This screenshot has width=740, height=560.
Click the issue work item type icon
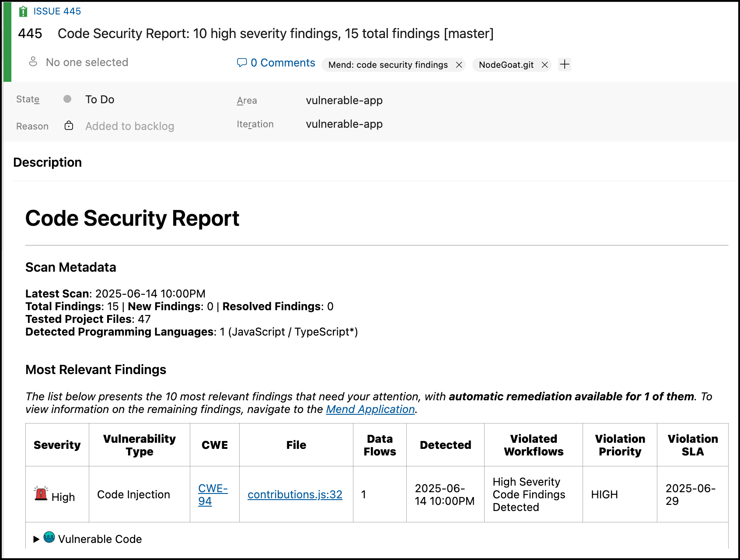[23, 11]
